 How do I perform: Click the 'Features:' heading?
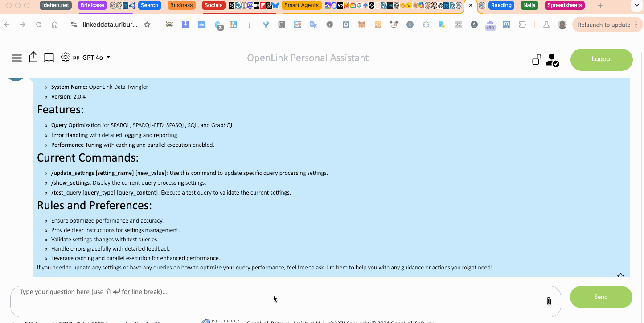(60, 109)
